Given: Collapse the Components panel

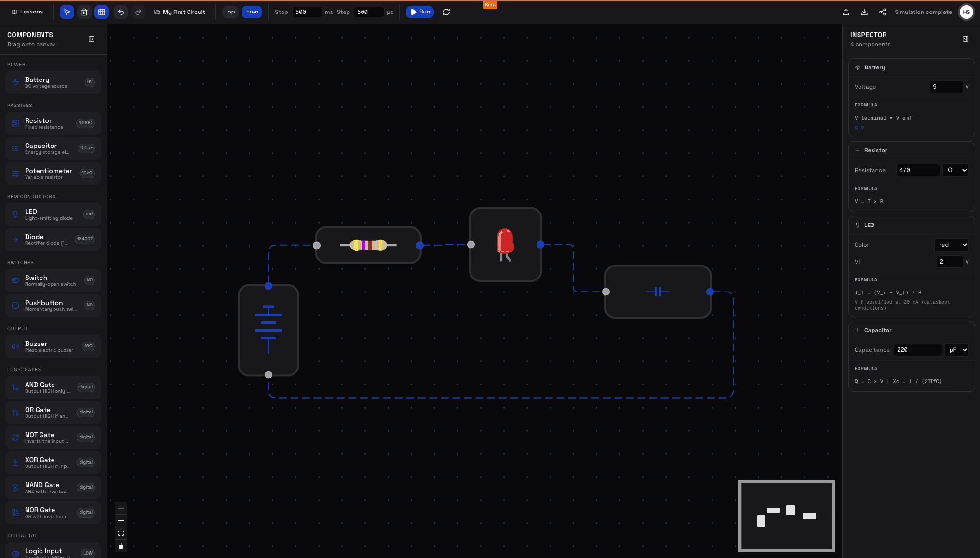Looking at the screenshot, I should pos(92,39).
